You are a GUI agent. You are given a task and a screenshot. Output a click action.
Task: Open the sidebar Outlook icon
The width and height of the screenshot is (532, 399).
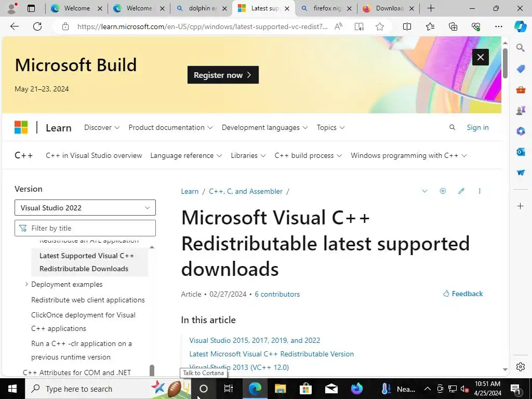(x=521, y=152)
